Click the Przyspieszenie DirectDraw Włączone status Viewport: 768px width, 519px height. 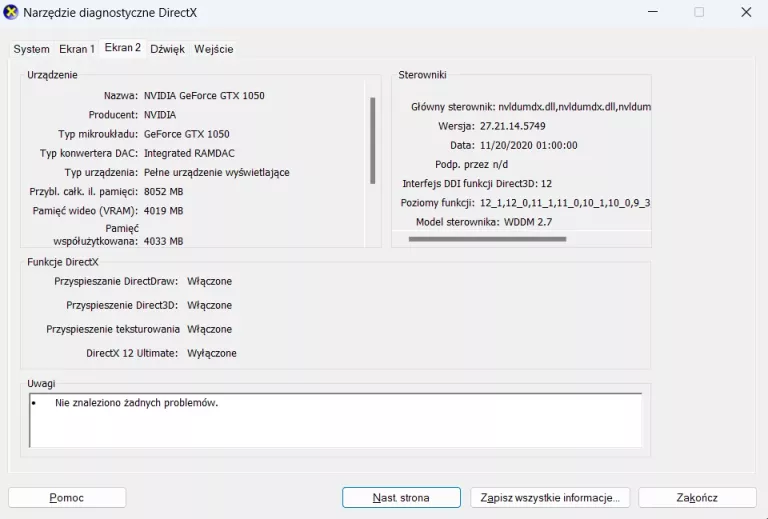pyautogui.click(x=209, y=281)
